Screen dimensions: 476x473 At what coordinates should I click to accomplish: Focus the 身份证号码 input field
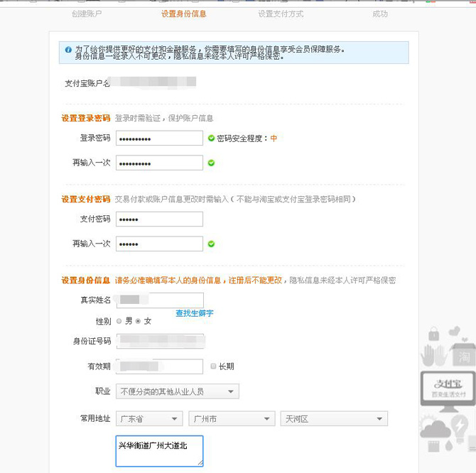pos(160,342)
